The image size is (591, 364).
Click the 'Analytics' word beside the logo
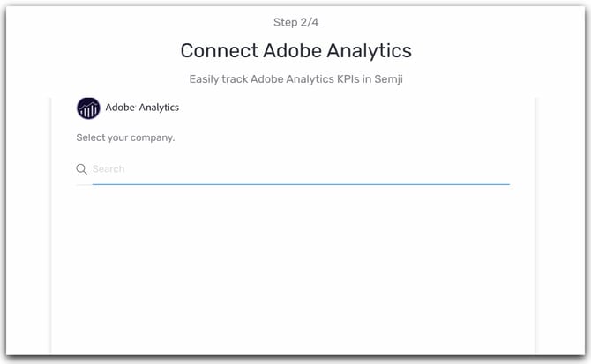click(x=159, y=108)
